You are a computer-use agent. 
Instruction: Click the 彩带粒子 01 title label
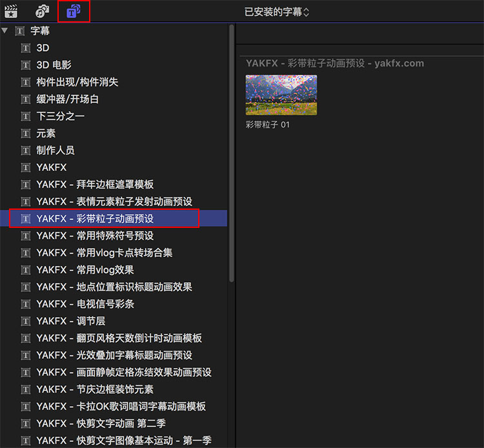[x=268, y=125]
